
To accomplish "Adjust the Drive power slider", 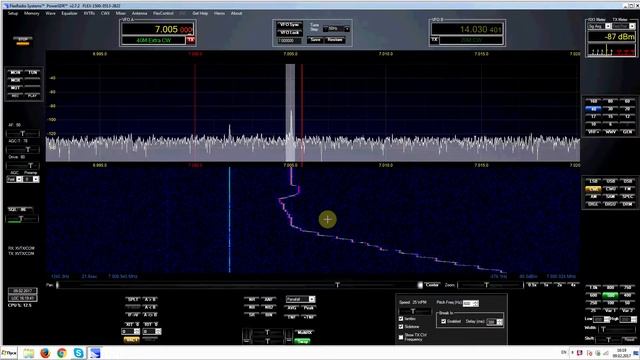I will pyautogui.click(x=23, y=165).
